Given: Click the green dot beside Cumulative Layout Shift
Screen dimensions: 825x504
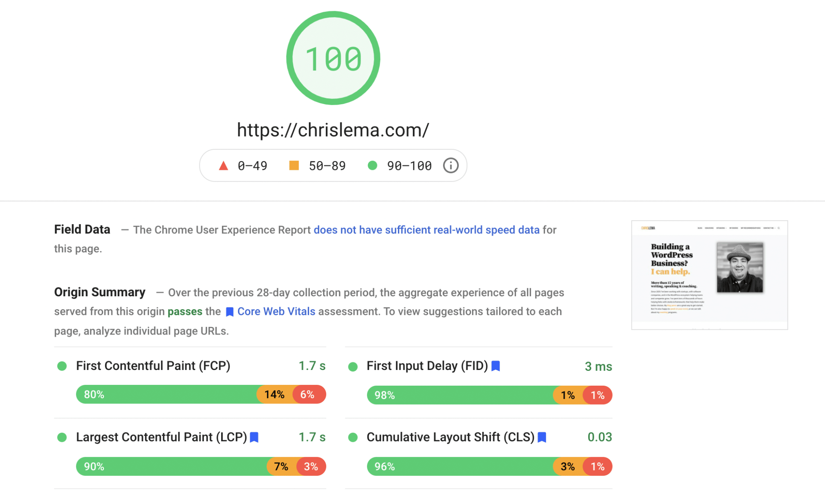Looking at the screenshot, I should click(353, 438).
